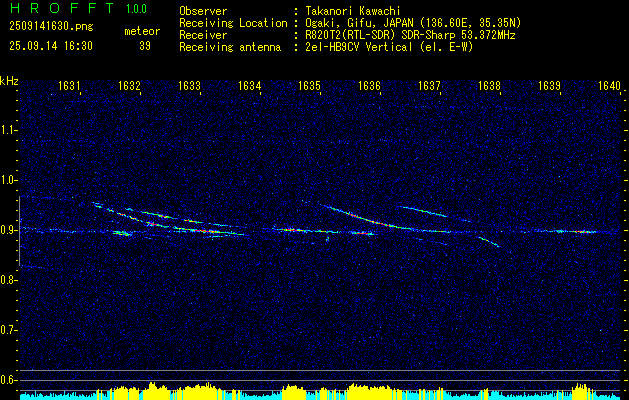Click the 1632 time axis marker

(129, 85)
